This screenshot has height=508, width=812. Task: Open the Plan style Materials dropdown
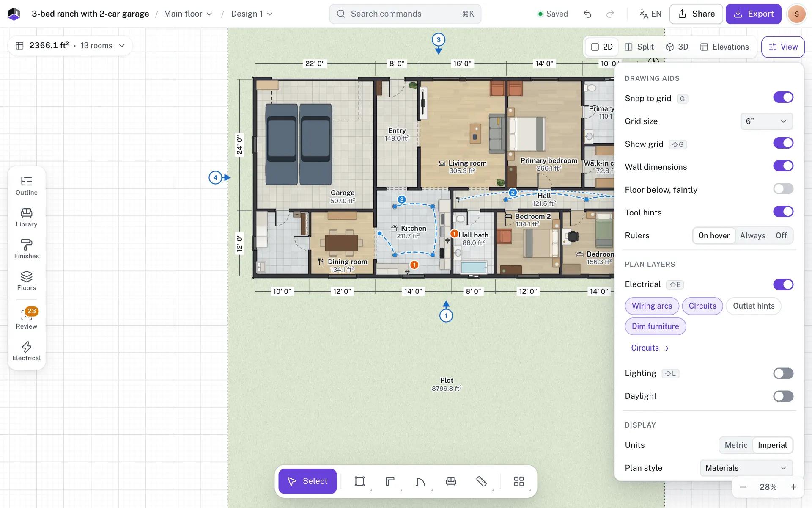pyautogui.click(x=746, y=468)
